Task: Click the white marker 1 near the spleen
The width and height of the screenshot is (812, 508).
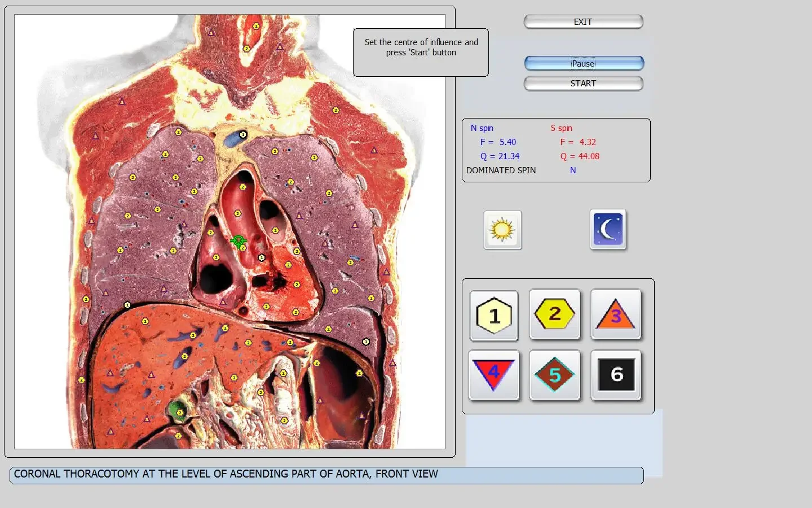Action: coord(366,341)
